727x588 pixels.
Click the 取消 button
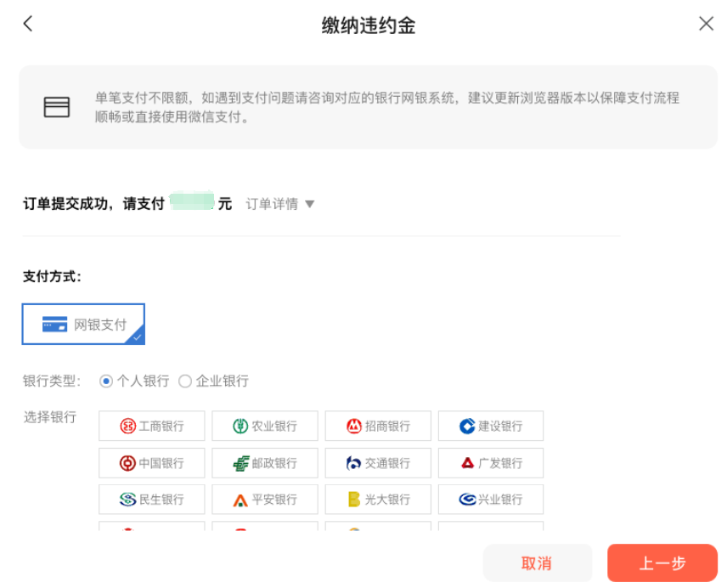(537, 563)
